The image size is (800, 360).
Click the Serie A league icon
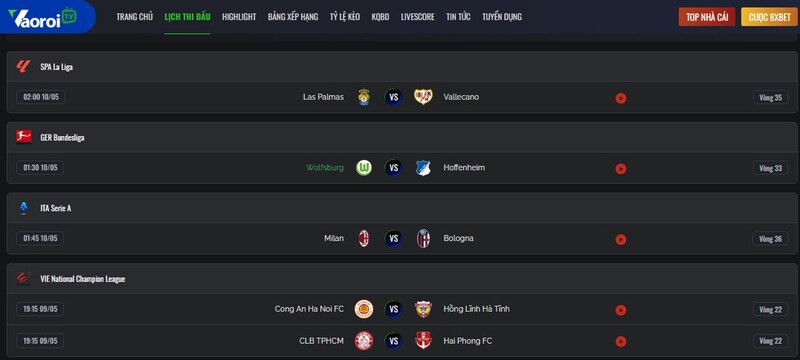pyautogui.click(x=23, y=208)
